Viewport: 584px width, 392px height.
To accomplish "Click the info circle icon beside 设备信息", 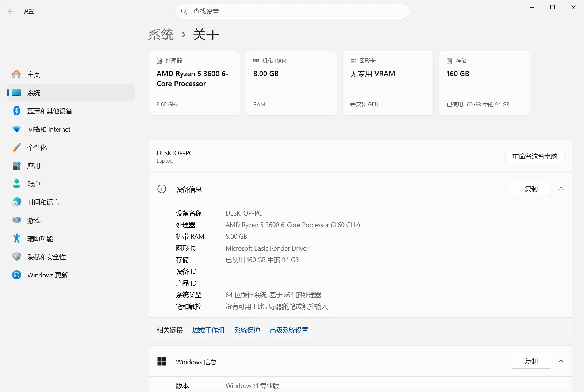I will coord(162,189).
